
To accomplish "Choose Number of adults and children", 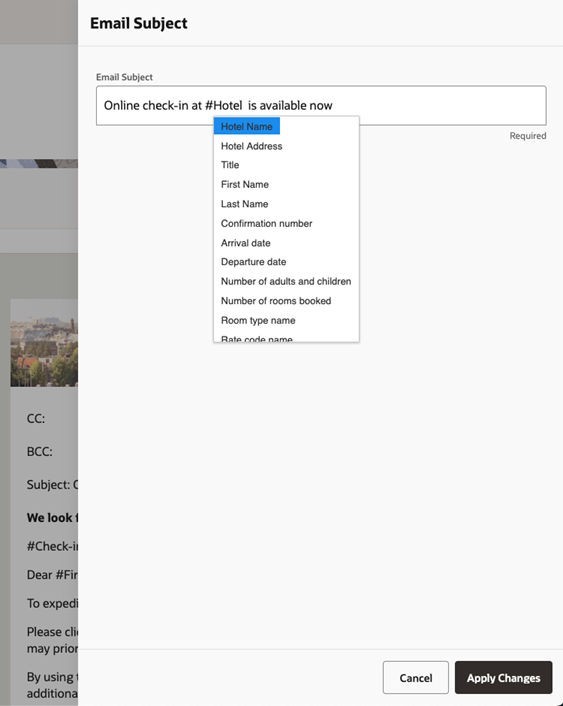I will pyautogui.click(x=286, y=281).
